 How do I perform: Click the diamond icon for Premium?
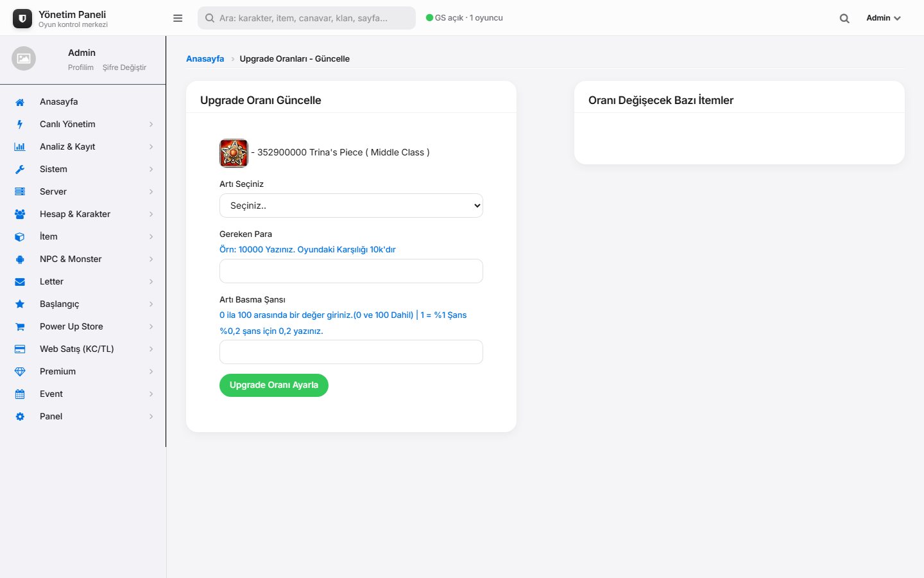pos(20,372)
